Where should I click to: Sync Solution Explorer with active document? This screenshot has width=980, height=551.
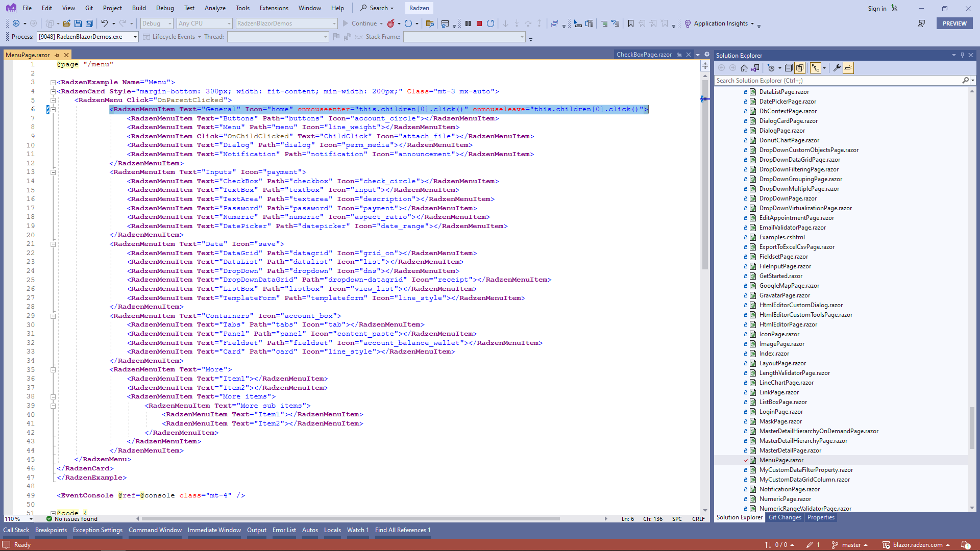point(755,68)
